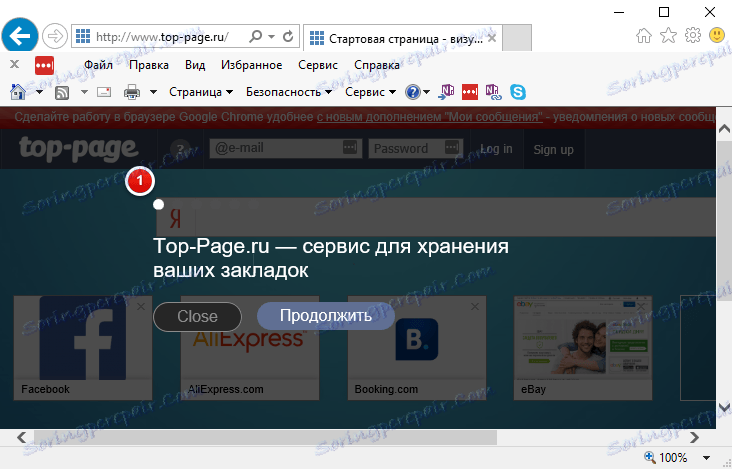Screen dimensions: 732x469
Task: Open the "Мои сообщения" add-on link
Action: coord(429,117)
